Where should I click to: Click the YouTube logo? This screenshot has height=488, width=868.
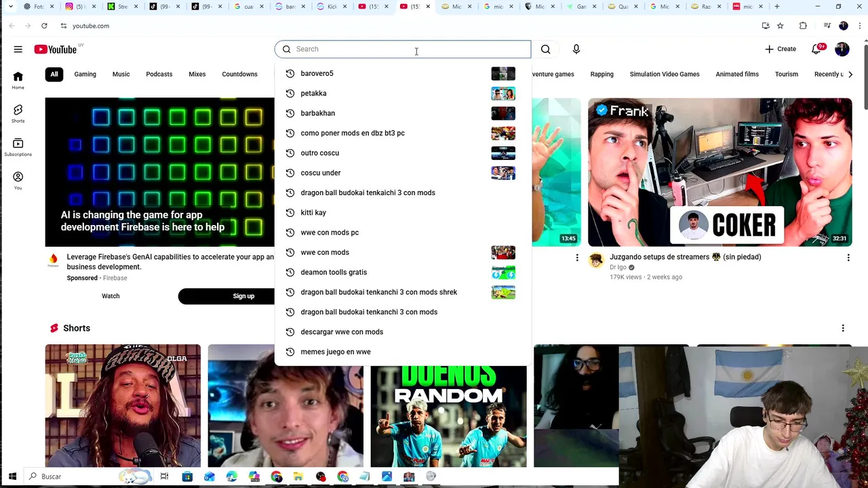[56, 49]
